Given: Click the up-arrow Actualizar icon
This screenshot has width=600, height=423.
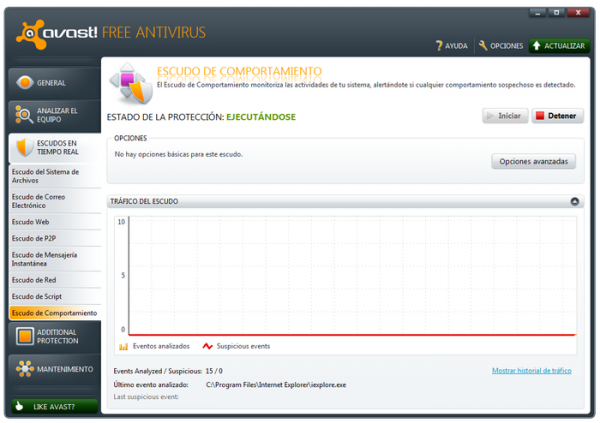Looking at the screenshot, I should pos(536,46).
